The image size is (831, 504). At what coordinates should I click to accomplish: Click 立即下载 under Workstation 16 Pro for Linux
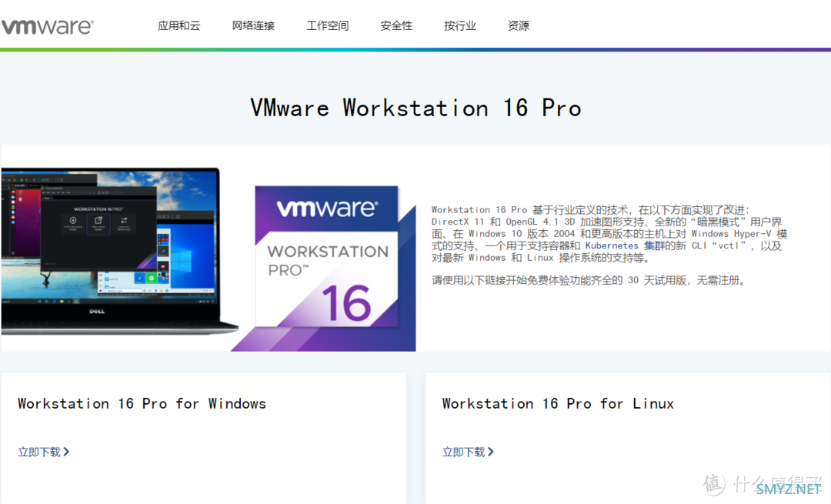click(x=464, y=452)
